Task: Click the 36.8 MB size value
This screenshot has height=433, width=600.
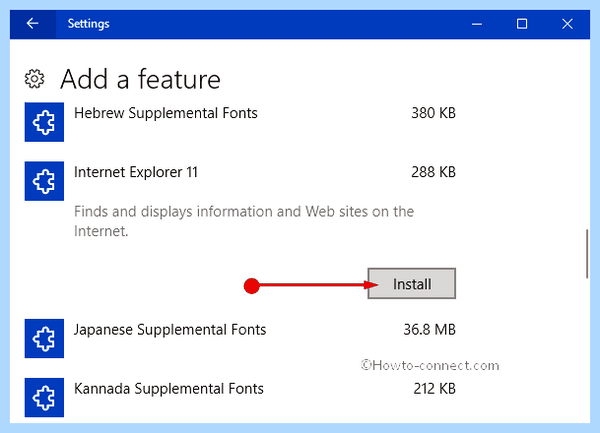Action: pos(430,330)
